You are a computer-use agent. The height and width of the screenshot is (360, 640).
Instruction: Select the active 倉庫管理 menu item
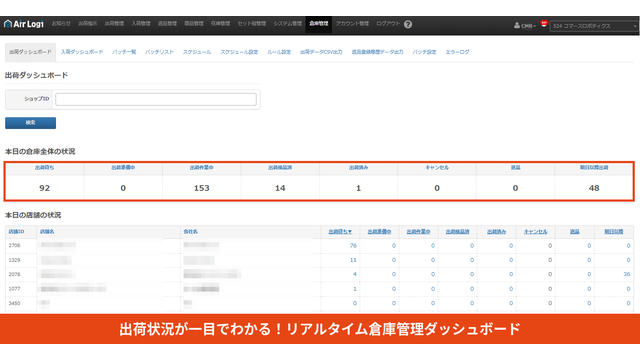[319, 24]
